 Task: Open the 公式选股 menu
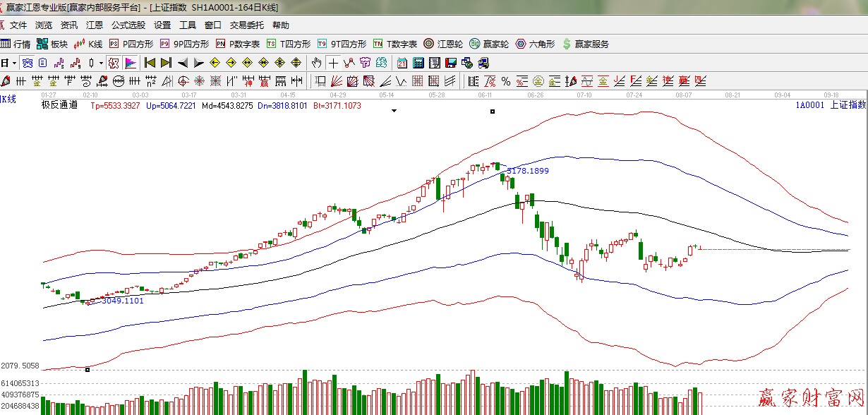(128, 25)
